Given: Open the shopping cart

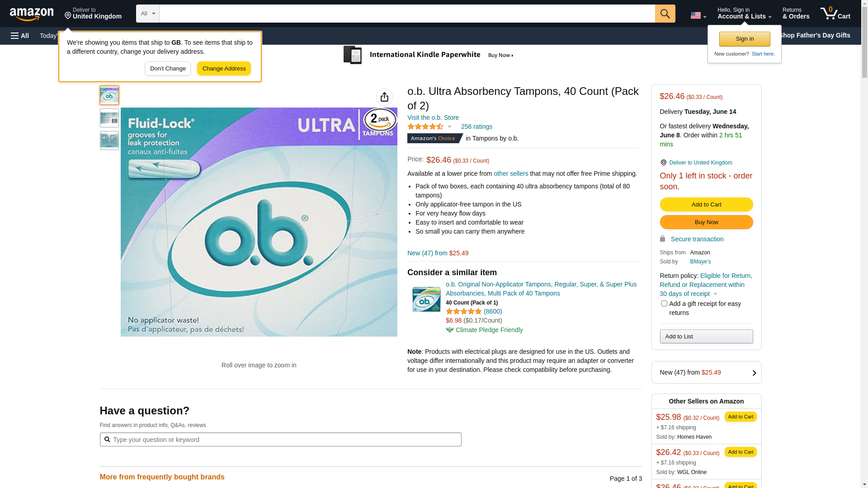Looking at the screenshot, I should [x=835, y=14].
